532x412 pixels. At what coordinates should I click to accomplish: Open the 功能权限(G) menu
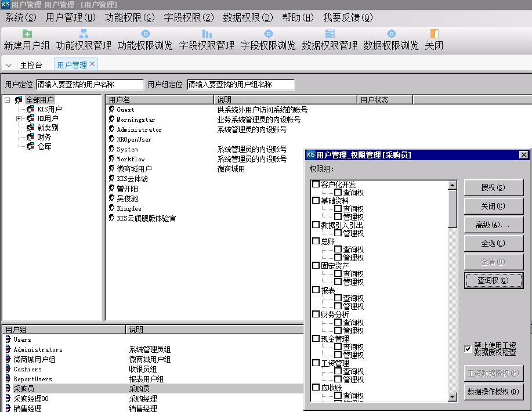[129, 17]
